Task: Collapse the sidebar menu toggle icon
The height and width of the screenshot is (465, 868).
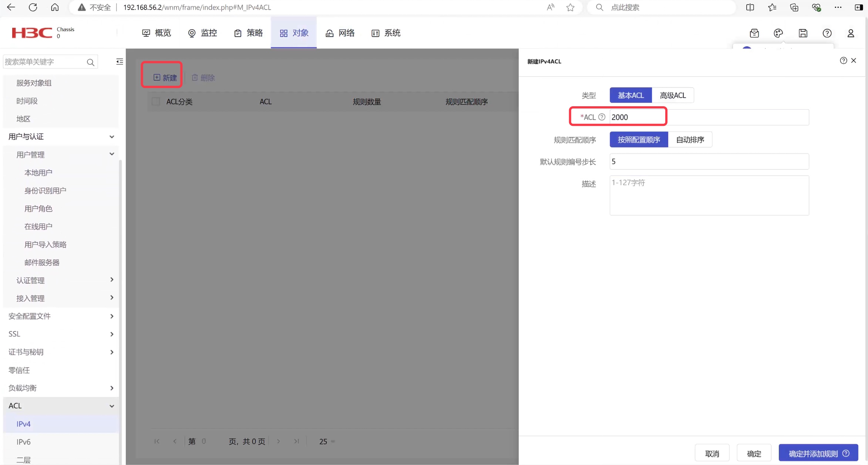Action: click(x=120, y=61)
